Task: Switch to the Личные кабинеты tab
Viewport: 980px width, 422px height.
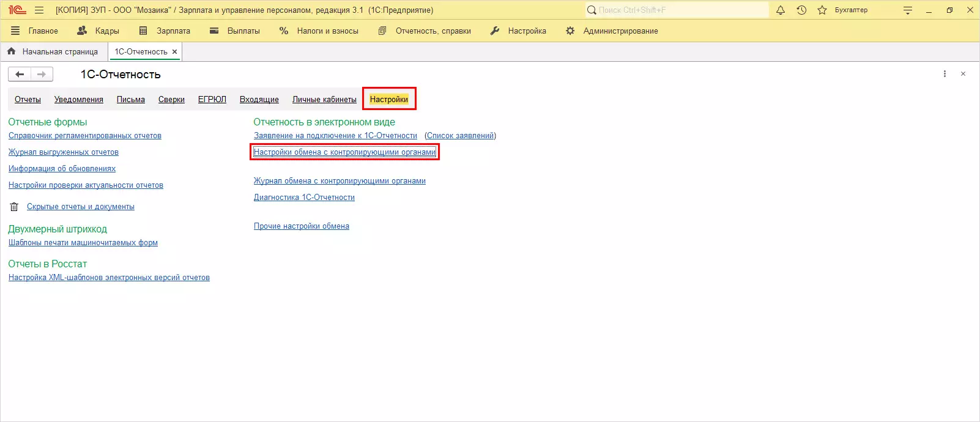Action: (324, 99)
